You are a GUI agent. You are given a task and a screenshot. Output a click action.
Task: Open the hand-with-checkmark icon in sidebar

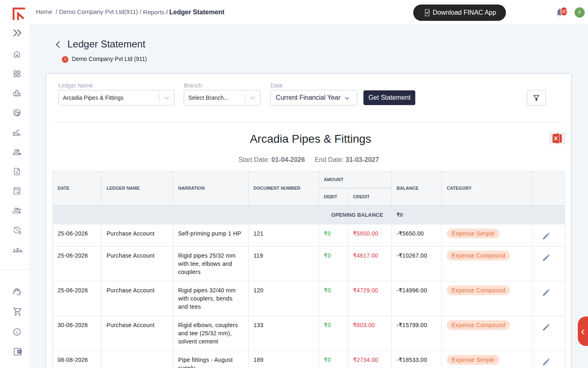pyautogui.click(x=17, y=132)
